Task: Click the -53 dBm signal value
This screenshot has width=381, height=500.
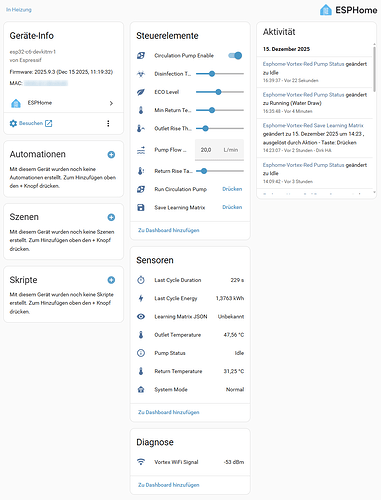Action: click(x=234, y=462)
